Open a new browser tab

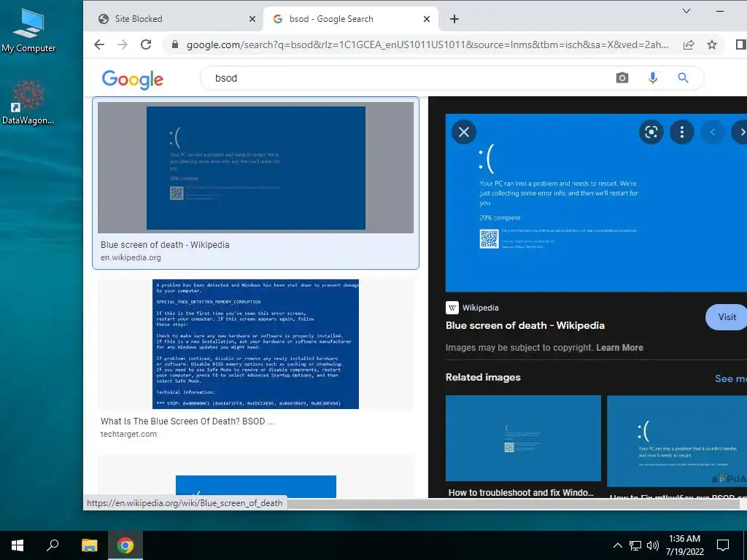click(454, 18)
